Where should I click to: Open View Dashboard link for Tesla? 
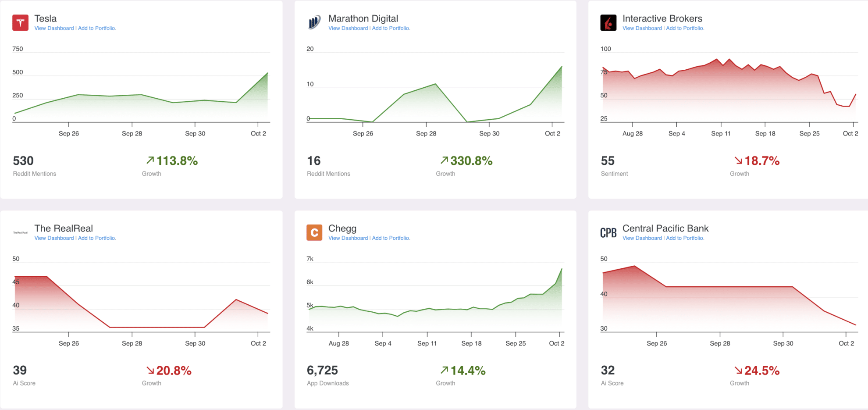coord(54,29)
